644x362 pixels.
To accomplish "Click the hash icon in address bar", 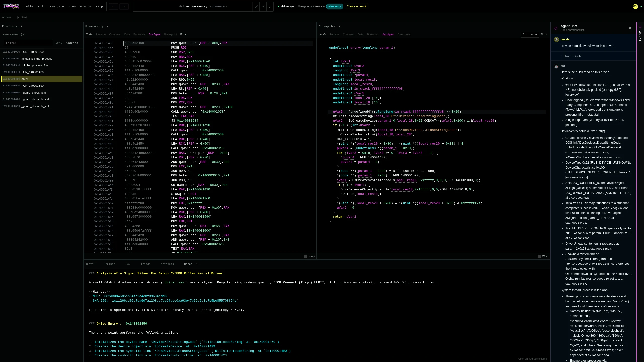I will tap(263, 7).
